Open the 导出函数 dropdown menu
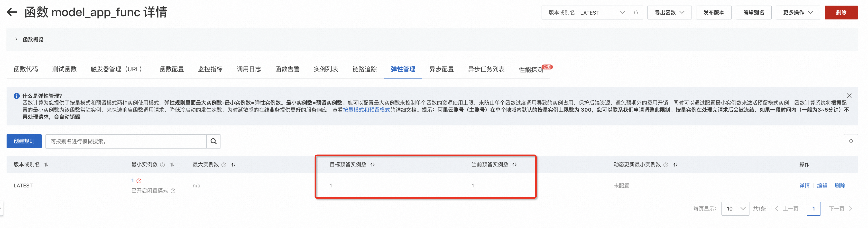This screenshot has height=228, width=868. [x=669, y=12]
